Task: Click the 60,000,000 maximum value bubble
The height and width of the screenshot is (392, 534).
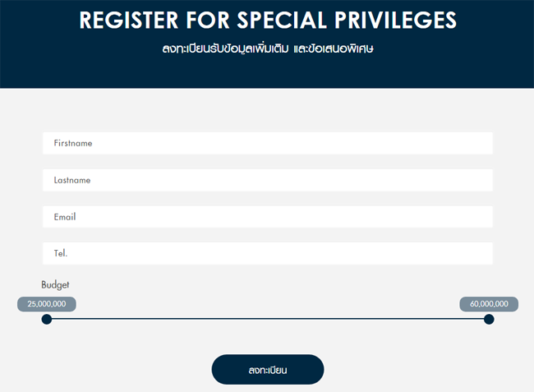Action: pos(489,304)
